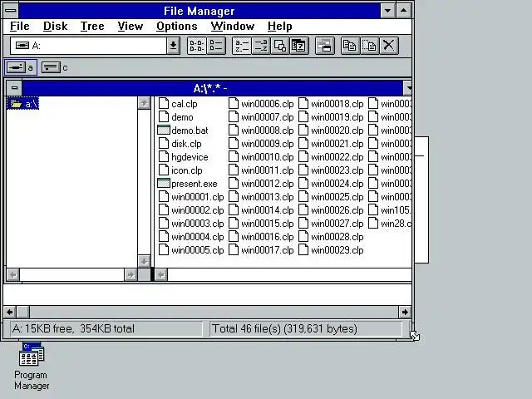Select file demo
The width and height of the screenshot is (532, 399).
click(176, 117)
